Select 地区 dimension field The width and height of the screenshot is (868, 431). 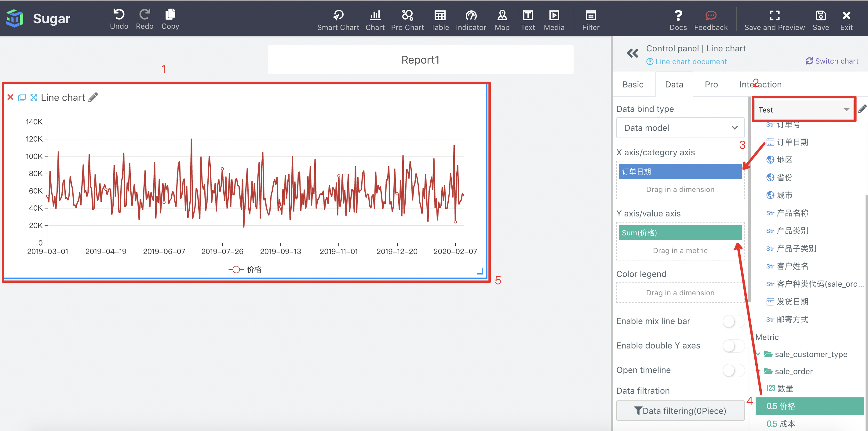click(779, 160)
